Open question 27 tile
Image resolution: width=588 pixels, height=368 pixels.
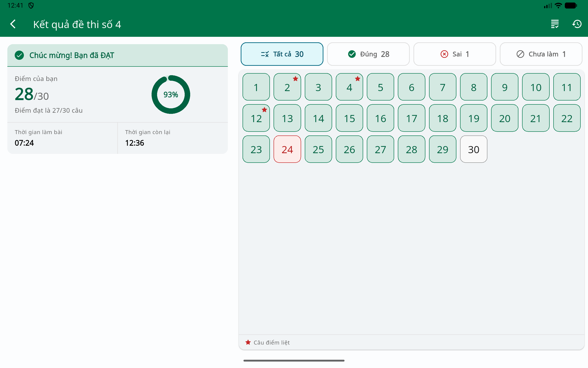tap(381, 149)
